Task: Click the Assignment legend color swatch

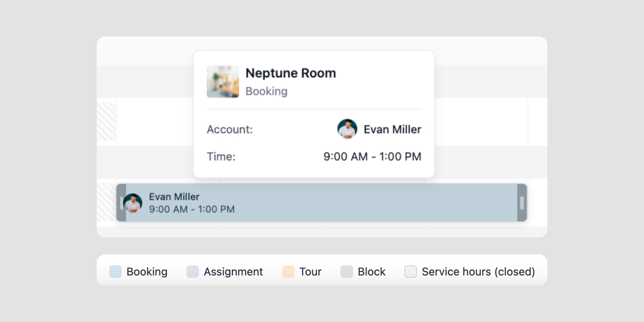Action: (192, 272)
